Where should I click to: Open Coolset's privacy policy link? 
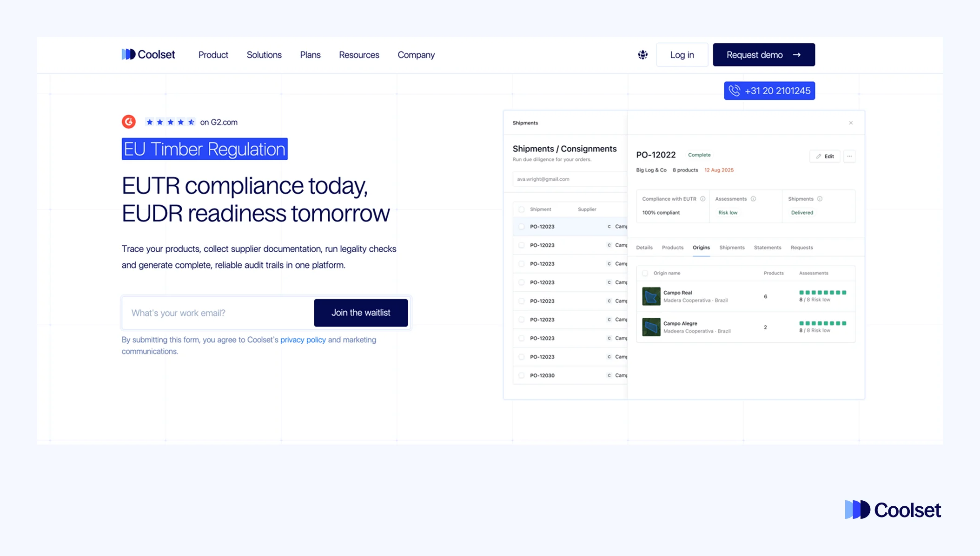[x=303, y=340]
